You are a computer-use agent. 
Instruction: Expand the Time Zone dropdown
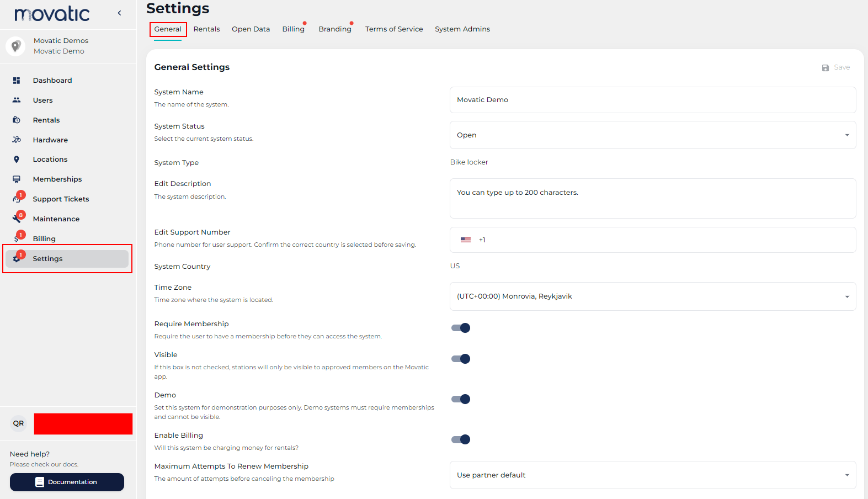652,296
